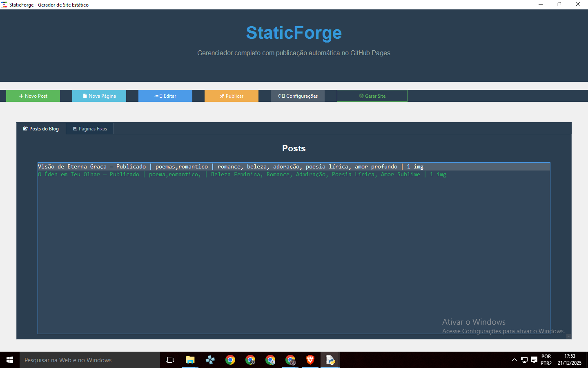Restore down the StaticForge window

(x=559, y=4)
